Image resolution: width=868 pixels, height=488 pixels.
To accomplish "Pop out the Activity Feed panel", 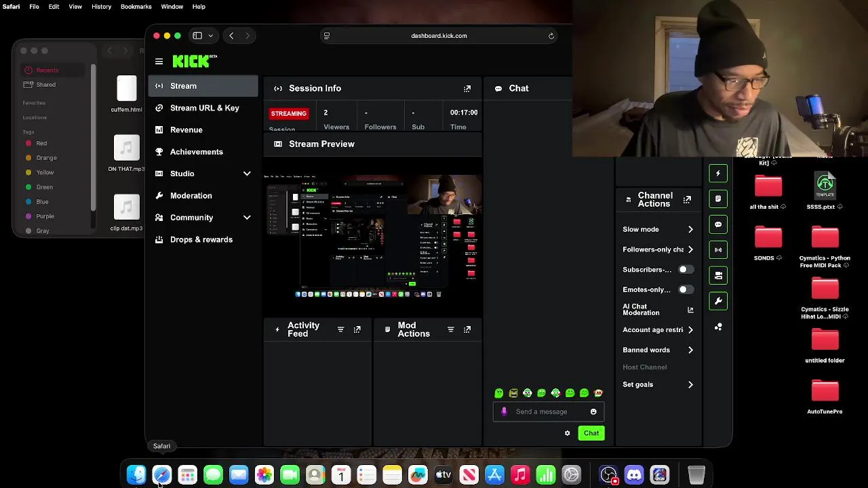I will tap(357, 329).
